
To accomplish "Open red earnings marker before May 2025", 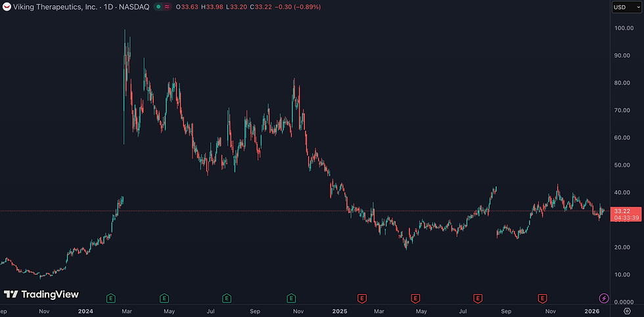I will (415, 298).
